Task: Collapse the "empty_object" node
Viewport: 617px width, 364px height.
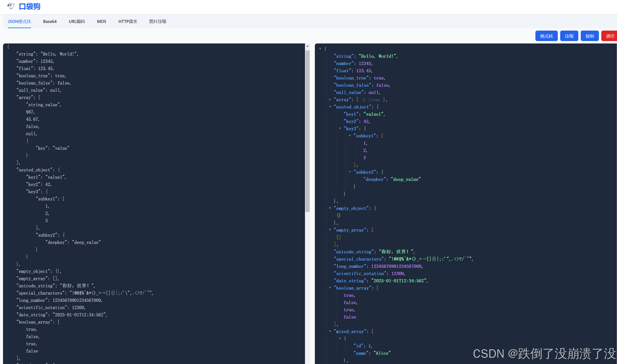Action: tap(330, 208)
